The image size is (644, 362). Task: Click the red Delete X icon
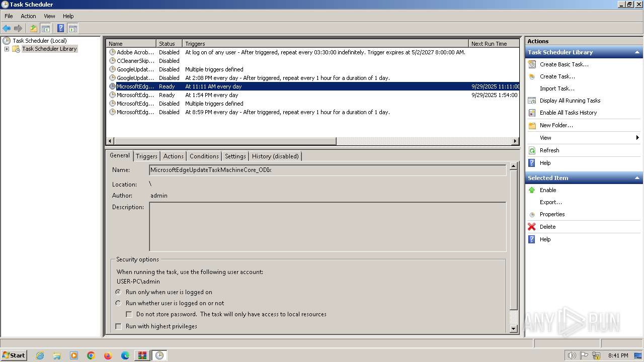tap(532, 227)
